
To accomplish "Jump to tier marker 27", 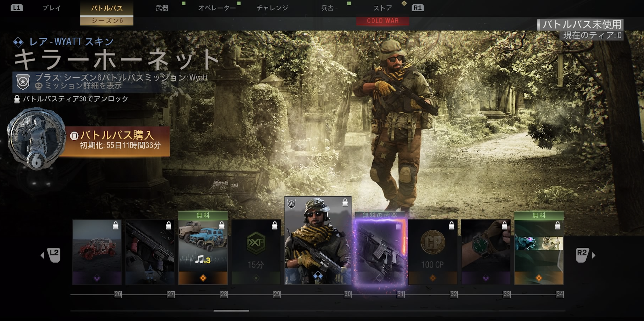I will point(171,294).
